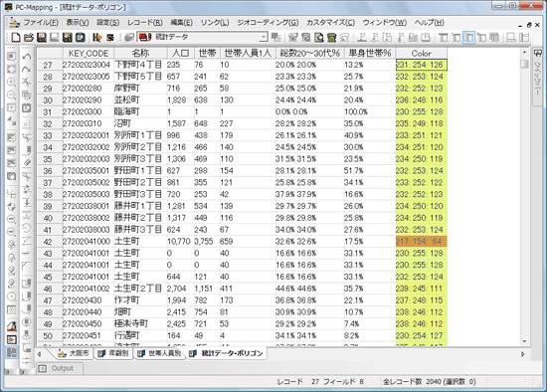Image resolution: width=547 pixels, height=392 pixels.
Task: Open the リンク(L) menu
Action: [215, 23]
